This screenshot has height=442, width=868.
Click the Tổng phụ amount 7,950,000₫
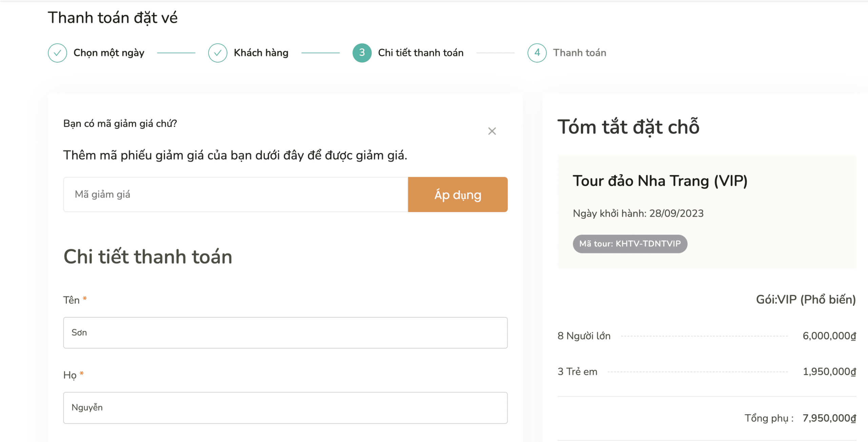tap(829, 418)
